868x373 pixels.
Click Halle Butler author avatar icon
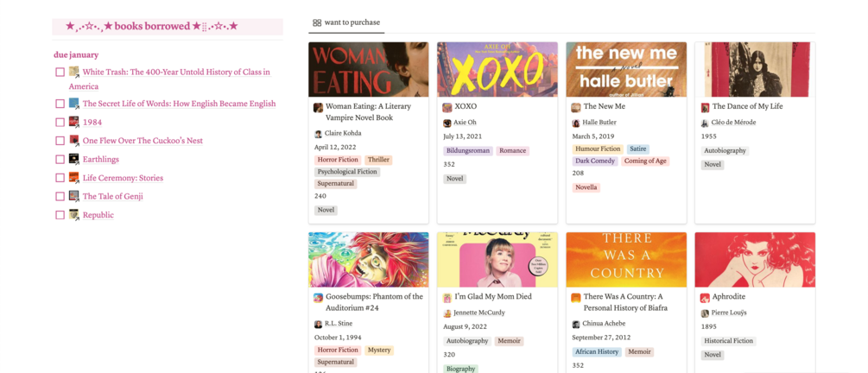576,123
